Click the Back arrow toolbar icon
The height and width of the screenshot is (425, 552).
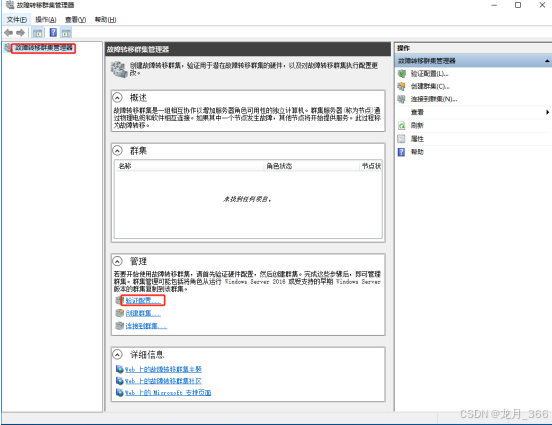coord(8,33)
